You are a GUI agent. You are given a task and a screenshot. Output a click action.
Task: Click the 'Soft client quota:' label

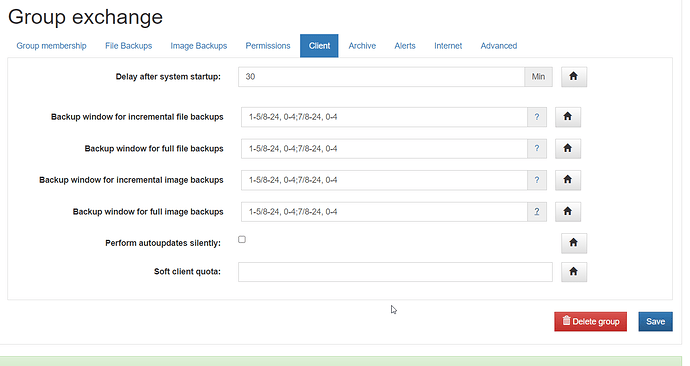coord(187,271)
